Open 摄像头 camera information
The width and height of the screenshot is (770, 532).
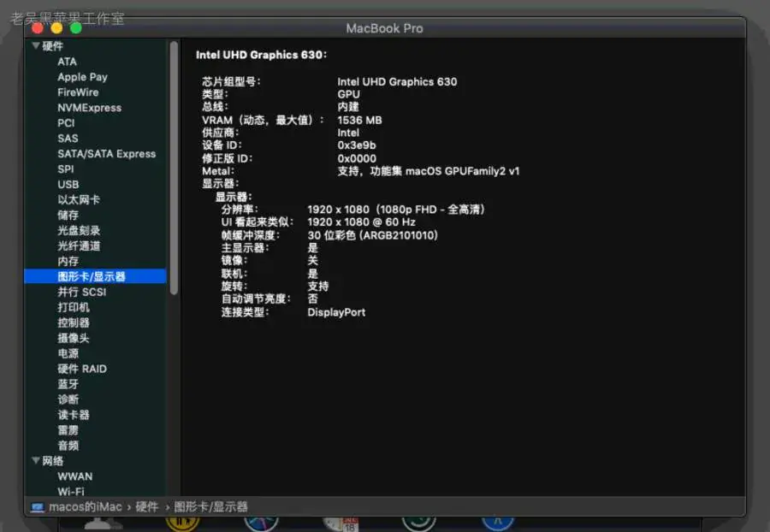(74, 338)
